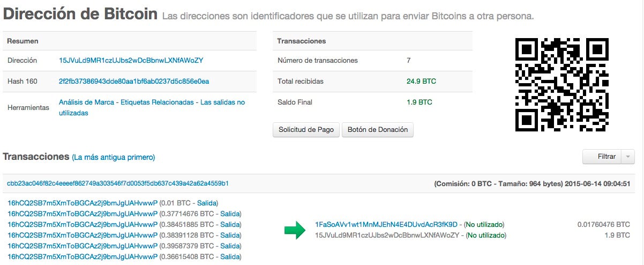644x265 pixels.
Task: Click No utilizado next to 0.01760476 BTC output
Action: (x=484, y=224)
